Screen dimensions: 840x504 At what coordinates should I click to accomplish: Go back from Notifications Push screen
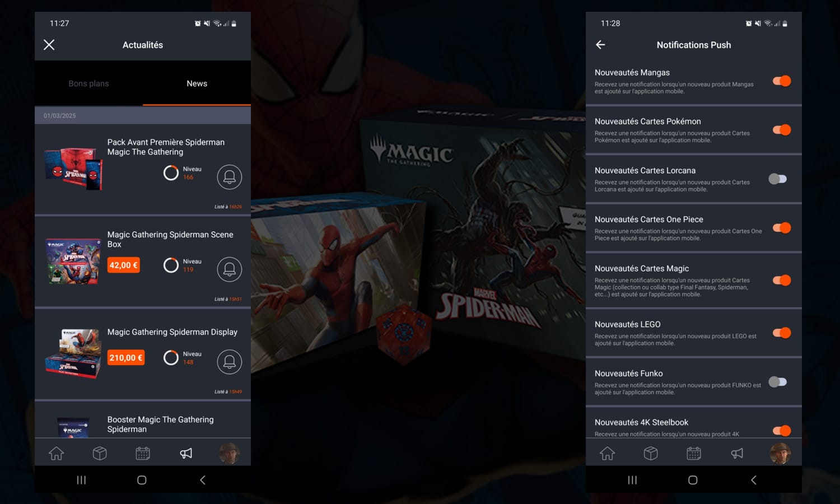600,45
